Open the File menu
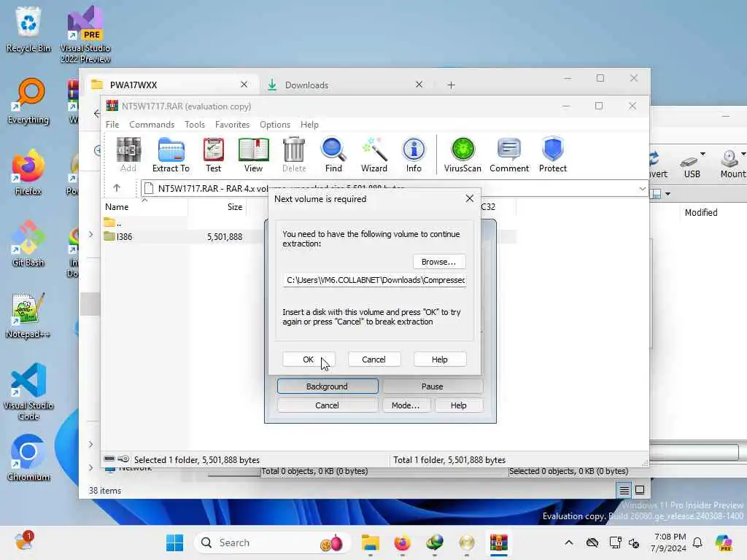The height and width of the screenshot is (560, 747). [x=112, y=124]
